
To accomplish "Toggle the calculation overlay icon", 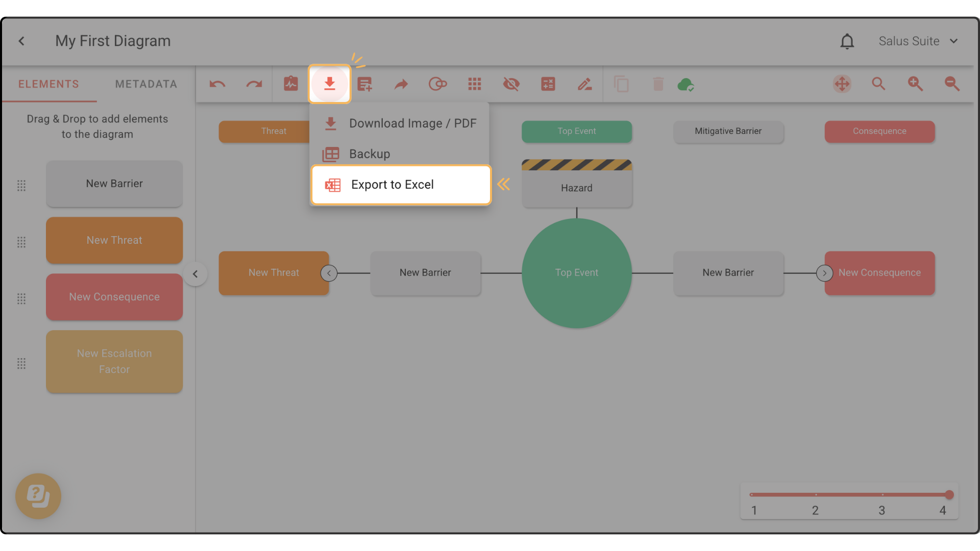I will tap(548, 84).
